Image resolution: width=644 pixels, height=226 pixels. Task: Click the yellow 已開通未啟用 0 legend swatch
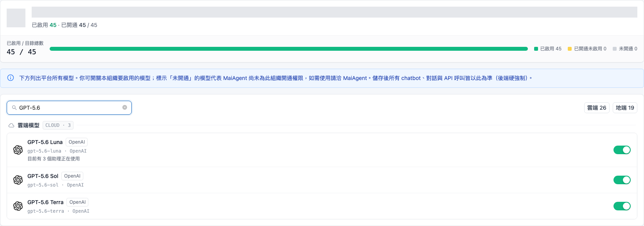(570, 49)
